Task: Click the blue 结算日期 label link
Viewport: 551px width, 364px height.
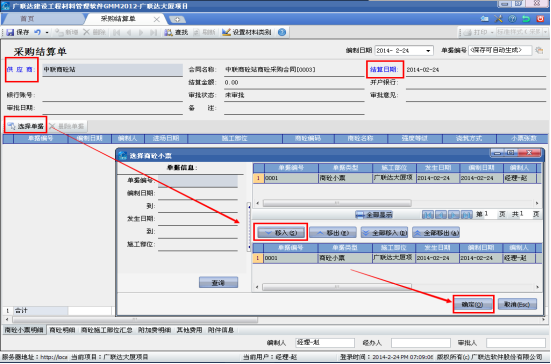Action: (x=384, y=69)
